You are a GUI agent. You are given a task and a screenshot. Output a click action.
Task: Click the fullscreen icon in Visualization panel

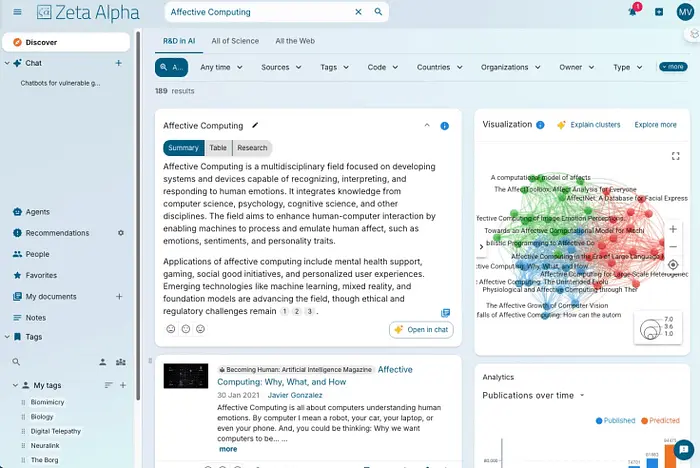point(675,156)
